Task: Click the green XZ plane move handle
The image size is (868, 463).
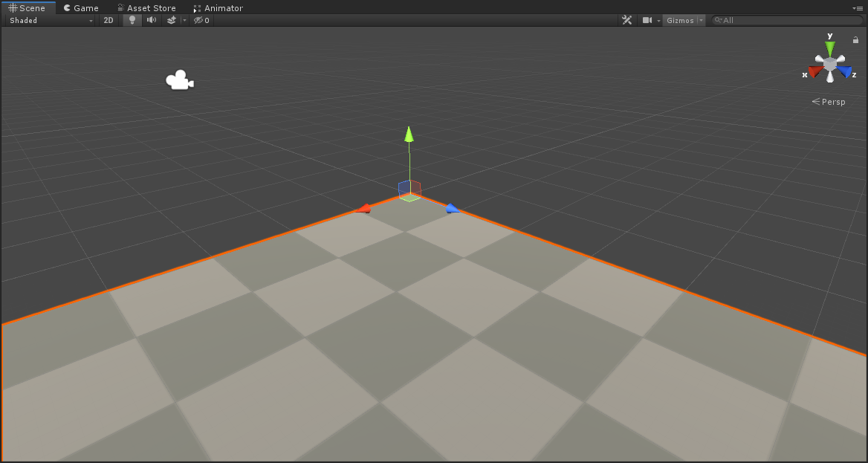Action: point(409,198)
